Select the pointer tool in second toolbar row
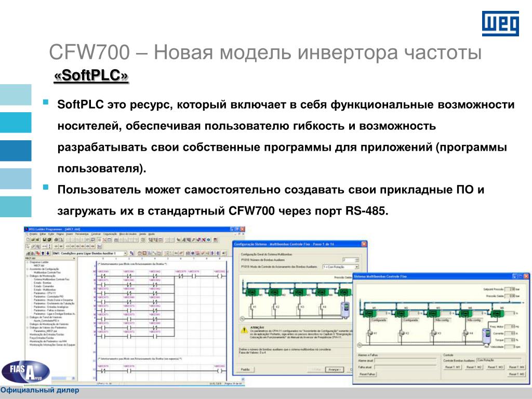532x399 pixels. pyautogui.click(x=28, y=246)
